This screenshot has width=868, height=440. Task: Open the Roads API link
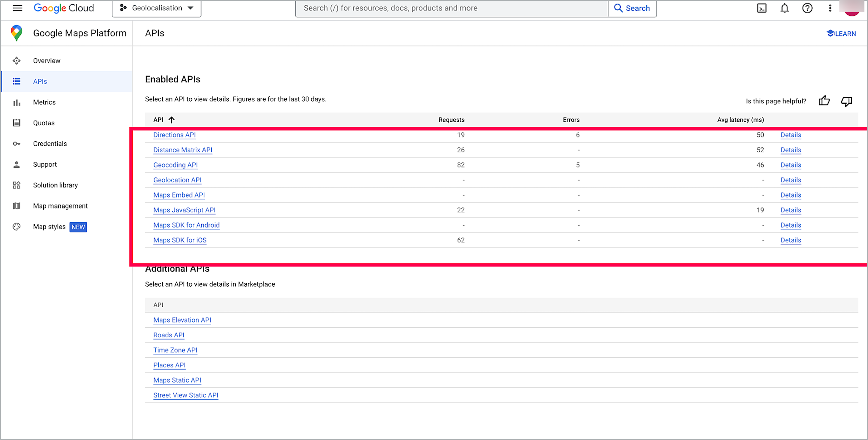(x=169, y=335)
